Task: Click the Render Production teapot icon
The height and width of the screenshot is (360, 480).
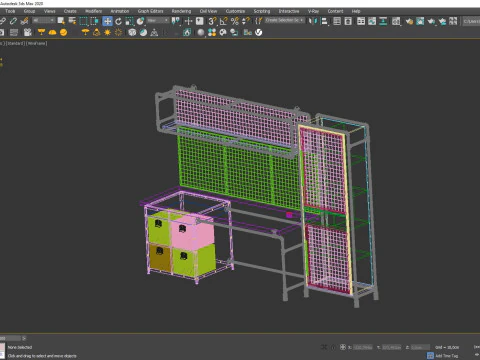Action: click(x=431, y=21)
